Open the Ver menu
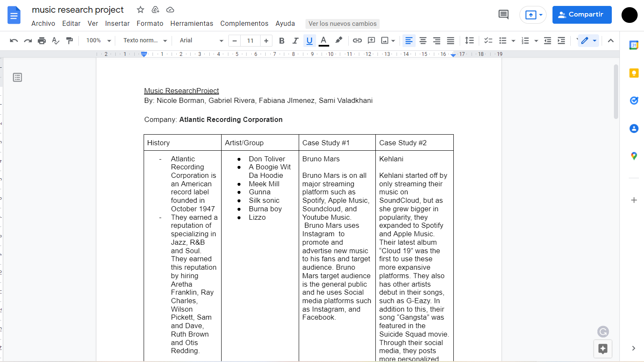Image resolution: width=644 pixels, height=362 pixels. [x=93, y=24]
